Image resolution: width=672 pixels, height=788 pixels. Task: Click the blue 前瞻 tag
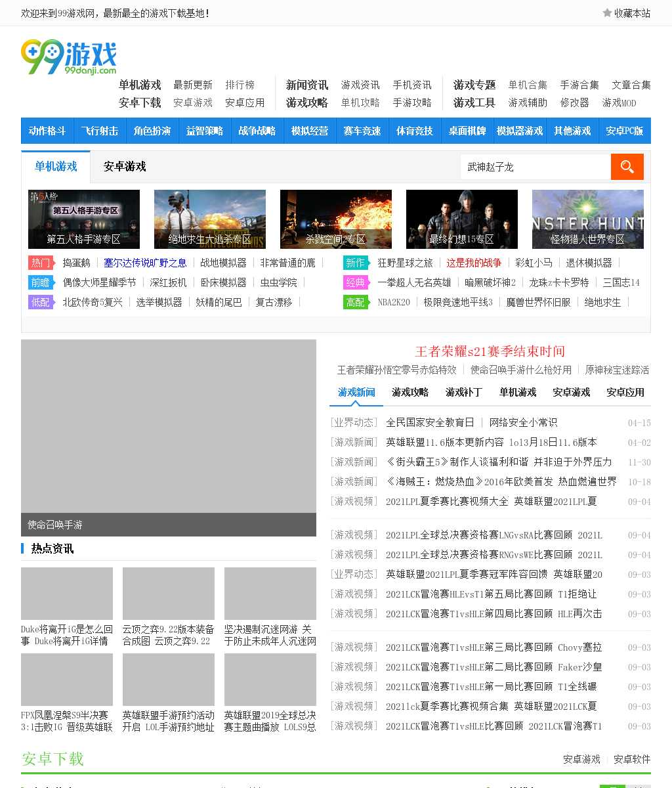(x=41, y=282)
